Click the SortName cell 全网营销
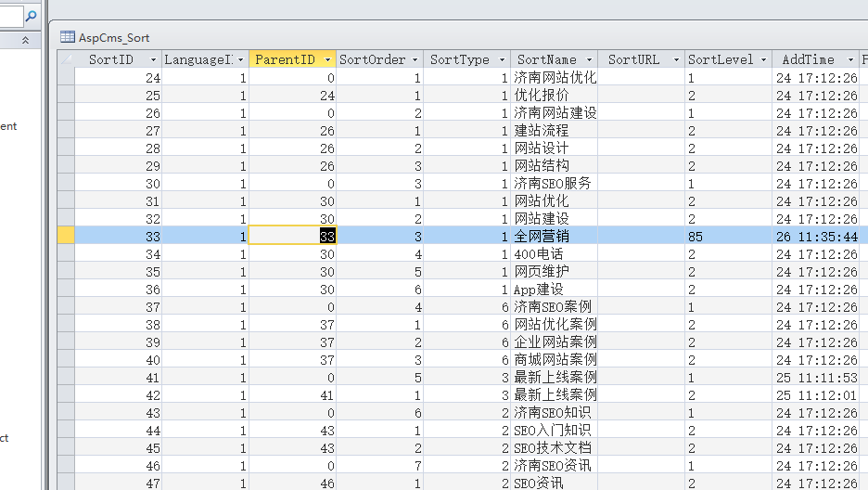 (x=554, y=237)
